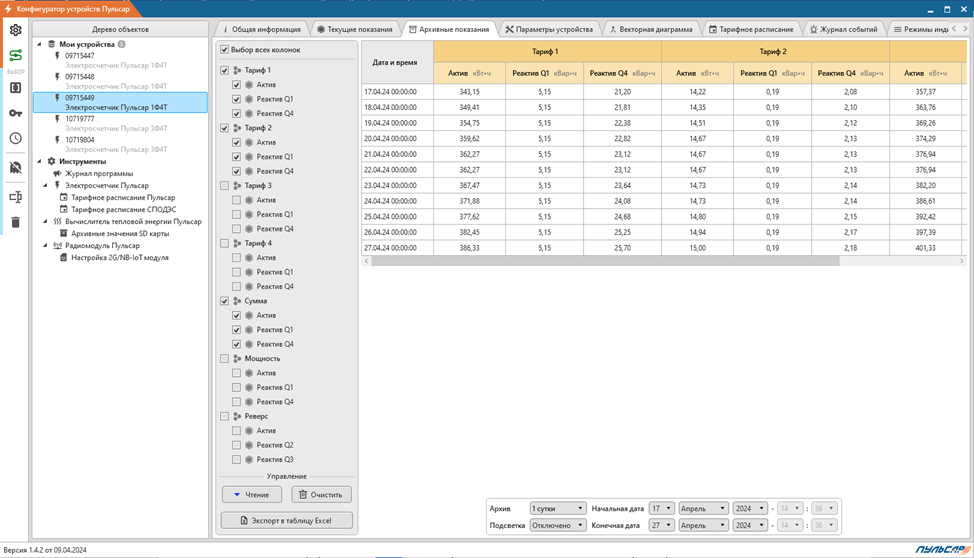The image size is (974, 558).
Task: Open the Подсветка dropdown
Action: [557, 525]
